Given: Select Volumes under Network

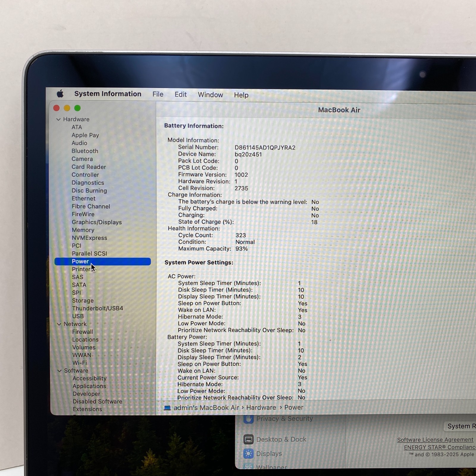Looking at the screenshot, I should tap(84, 347).
